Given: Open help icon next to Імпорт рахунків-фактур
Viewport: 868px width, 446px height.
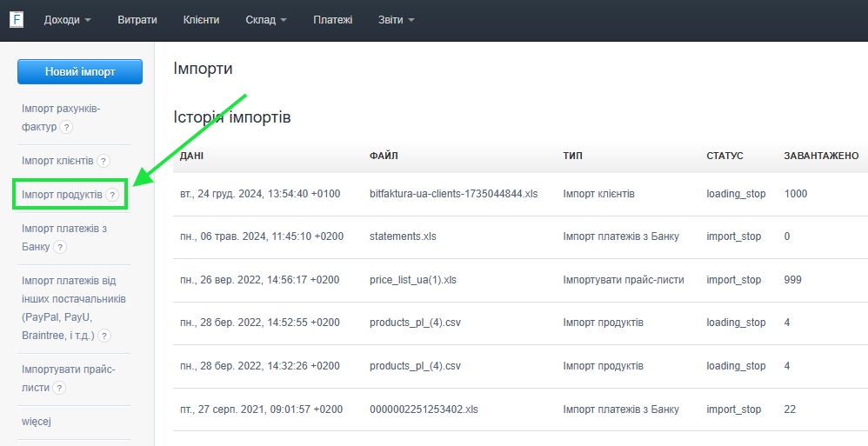Looking at the screenshot, I should point(66,127).
